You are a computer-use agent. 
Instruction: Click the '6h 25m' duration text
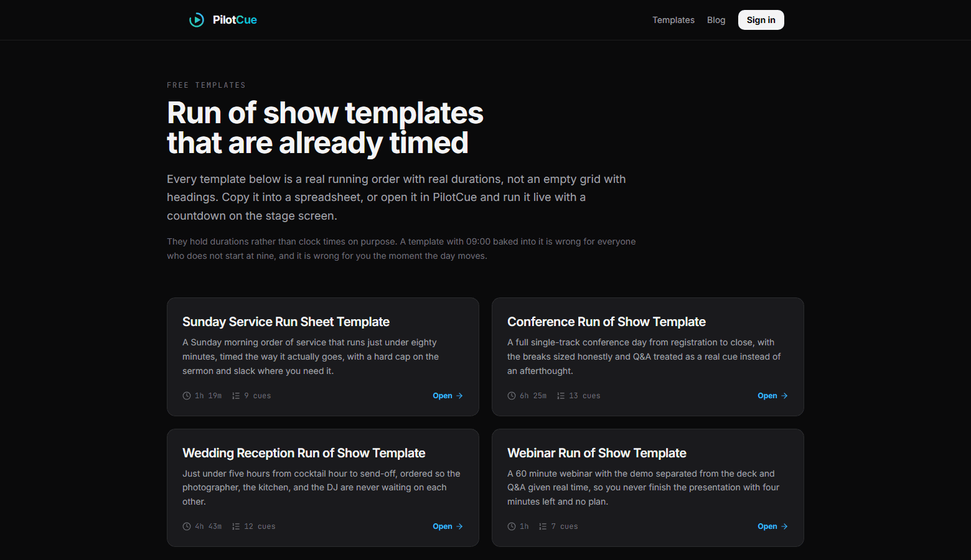tap(533, 396)
